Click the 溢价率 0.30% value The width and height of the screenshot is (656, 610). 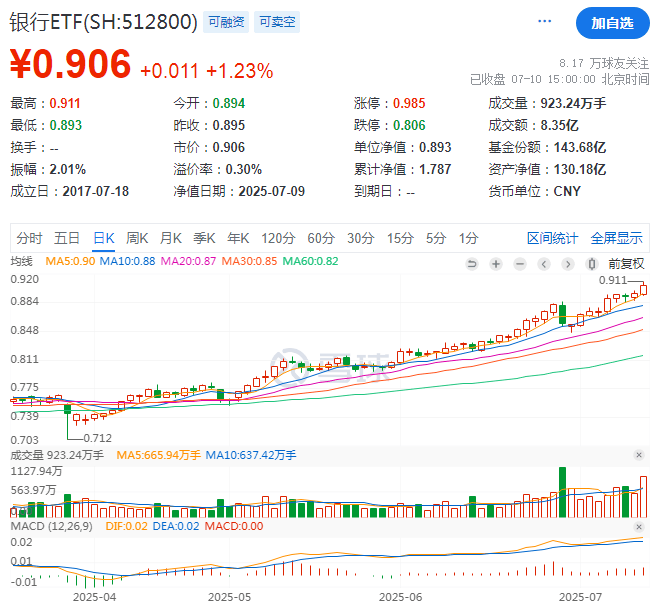pos(243,169)
